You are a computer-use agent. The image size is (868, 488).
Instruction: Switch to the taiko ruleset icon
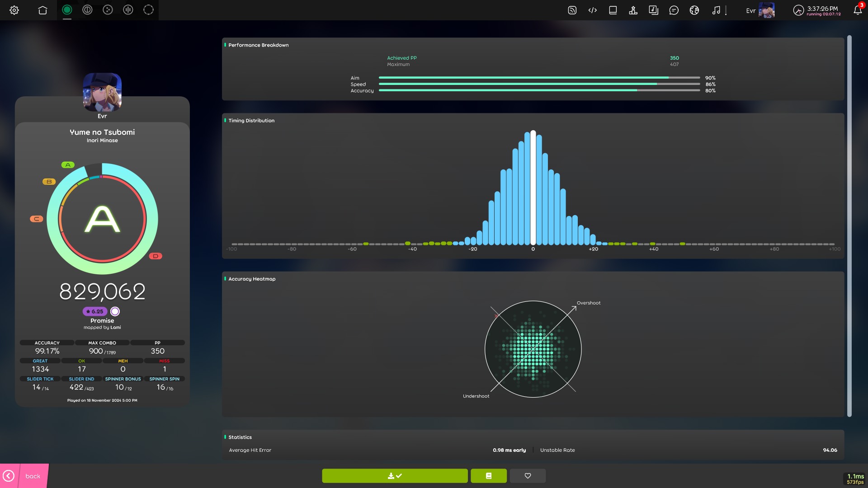(87, 10)
